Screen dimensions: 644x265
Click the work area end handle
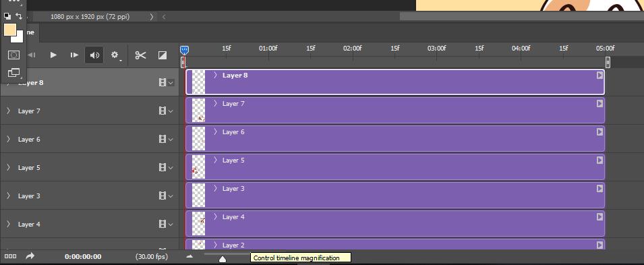click(608, 63)
